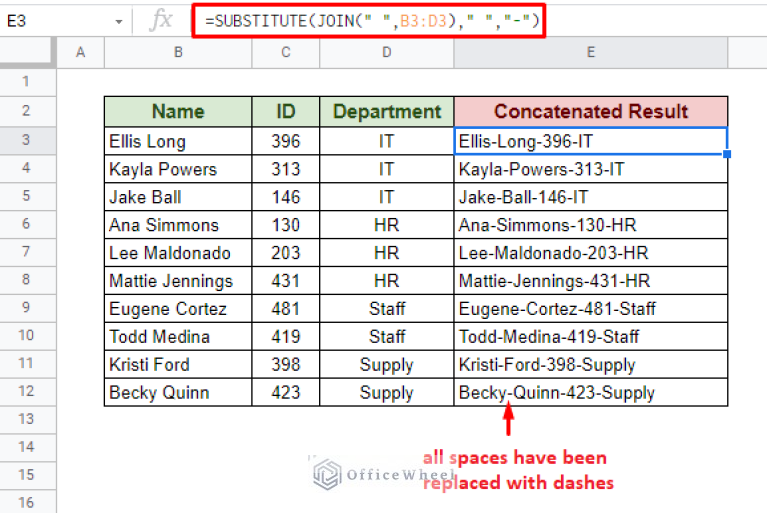This screenshot has width=767, height=513.
Task: Click the ID header cell
Action: pyautogui.click(x=286, y=112)
